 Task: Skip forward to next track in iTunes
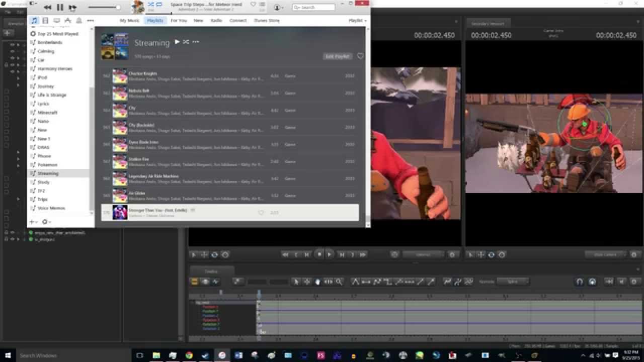coord(73,7)
